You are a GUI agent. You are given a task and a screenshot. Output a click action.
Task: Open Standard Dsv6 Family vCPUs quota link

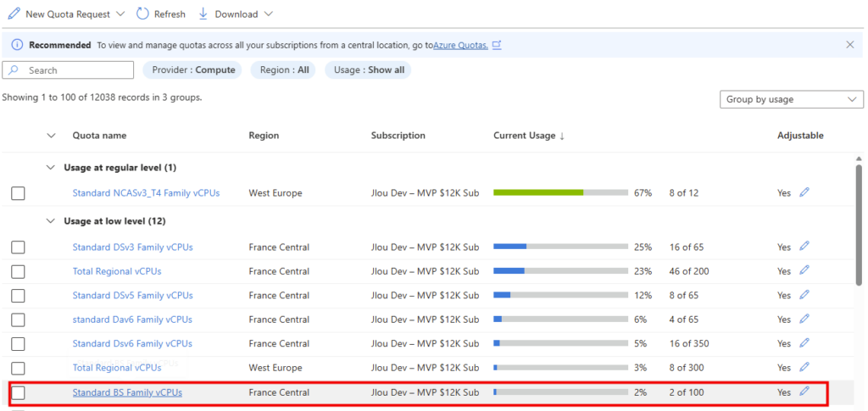pos(132,343)
